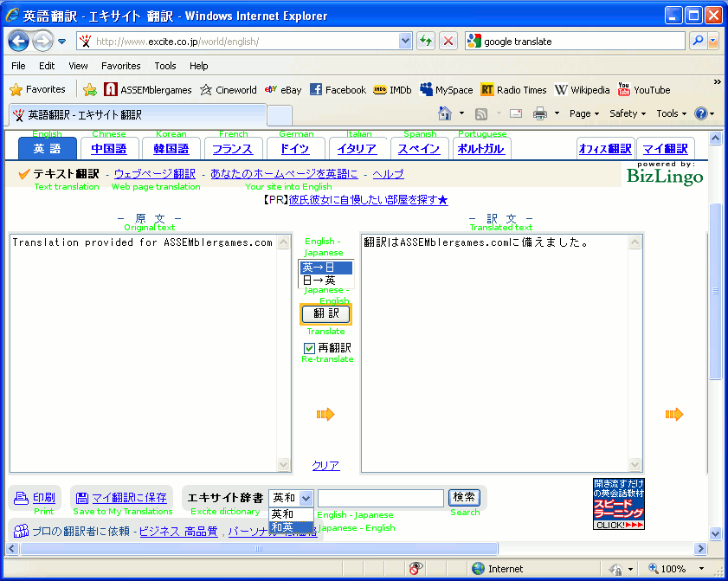This screenshot has width=728, height=581.
Task: Expand the address bar URL history dropdown
Action: tap(405, 41)
